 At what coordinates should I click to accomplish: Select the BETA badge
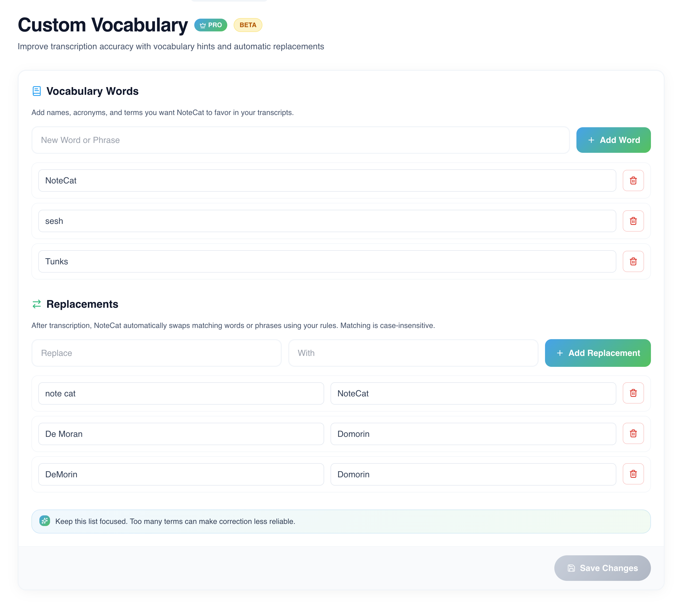click(247, 25)
